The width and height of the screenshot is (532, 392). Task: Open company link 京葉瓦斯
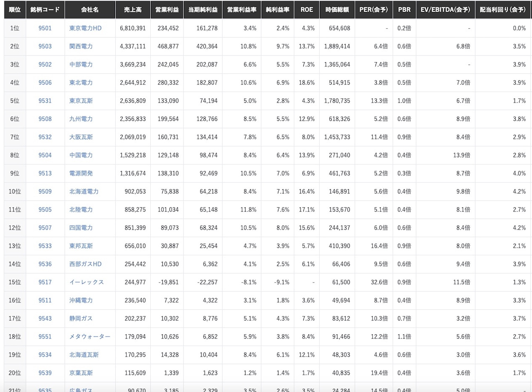(81, 373)
